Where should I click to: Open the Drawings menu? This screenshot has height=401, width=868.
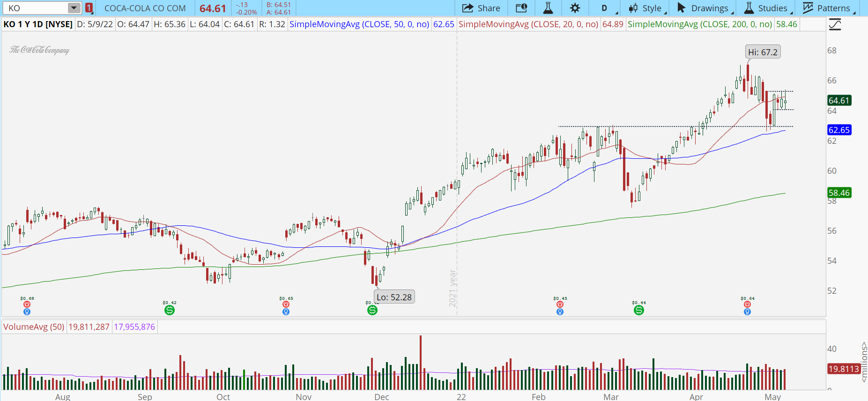coord(705,8)
